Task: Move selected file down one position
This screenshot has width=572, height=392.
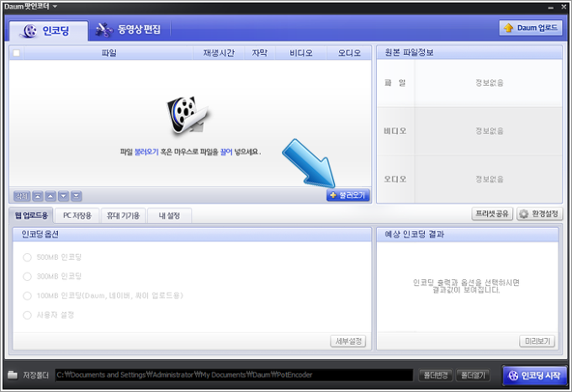Action: 63,196
